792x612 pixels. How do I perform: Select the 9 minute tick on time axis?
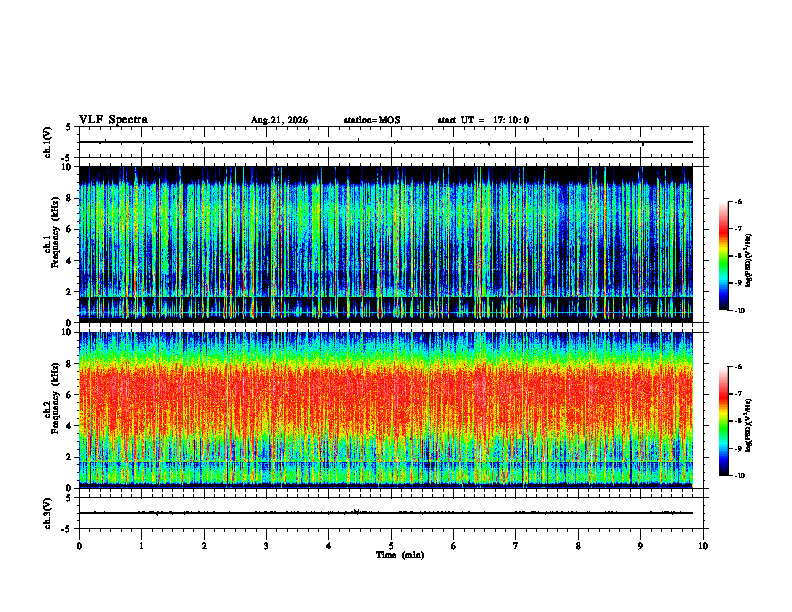(640, 546)
